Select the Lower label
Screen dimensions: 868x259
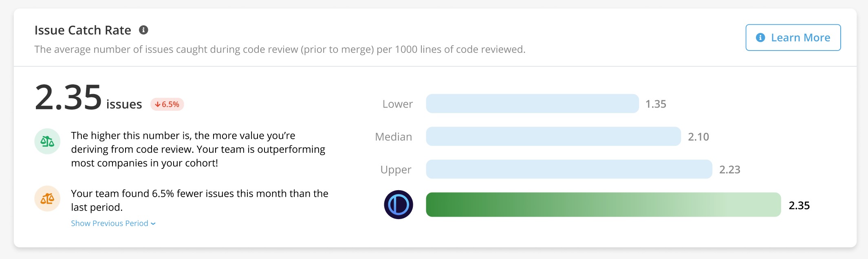click(397, 104)
